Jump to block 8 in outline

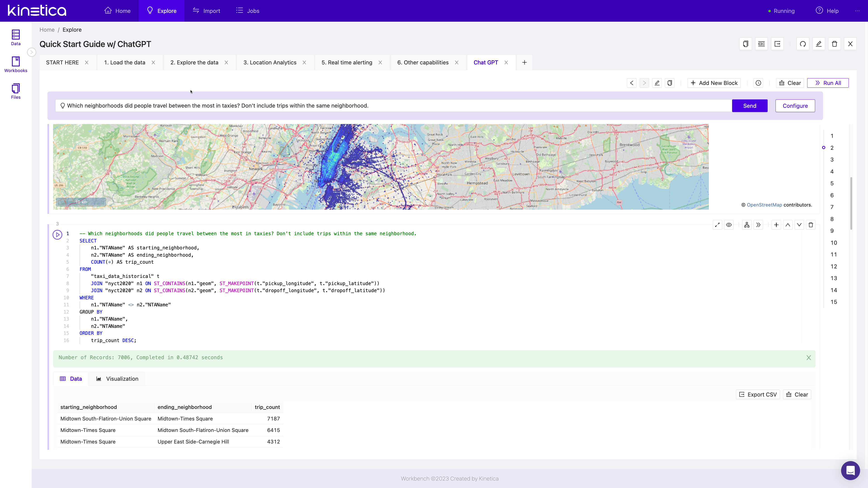(832, 219)
